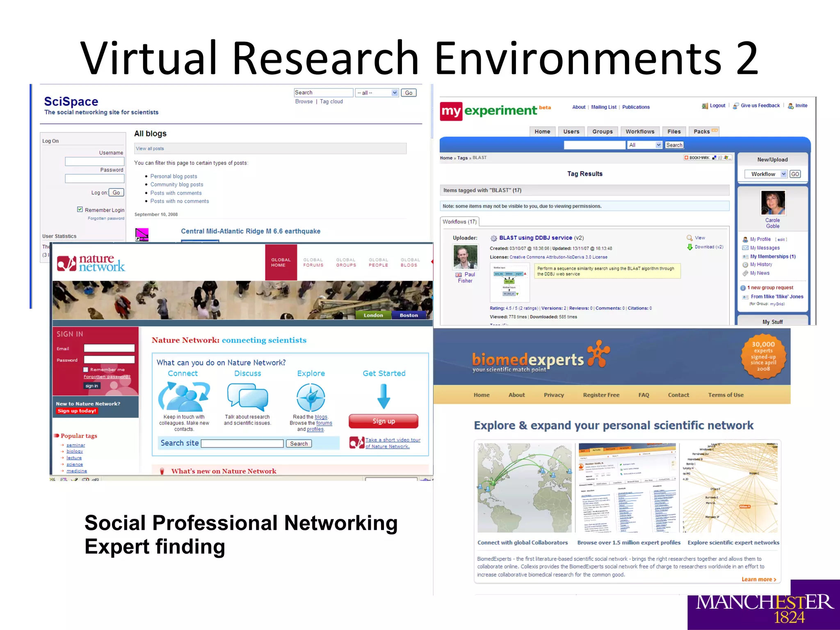Screen dimensions: 840x630
Task: Click the Connect people icon on Nature Network
Action: point(184,396)
